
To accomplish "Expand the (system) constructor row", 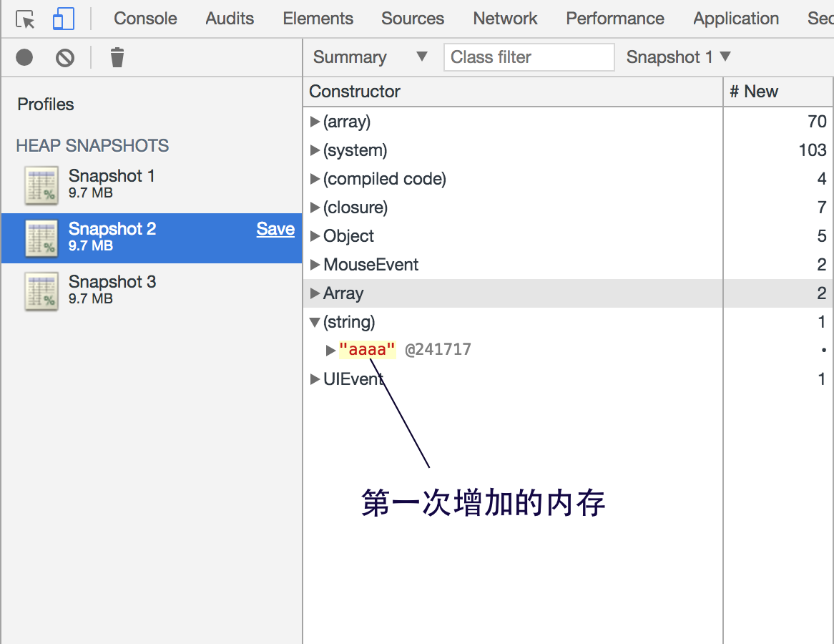I will click(x=315, y=150).
